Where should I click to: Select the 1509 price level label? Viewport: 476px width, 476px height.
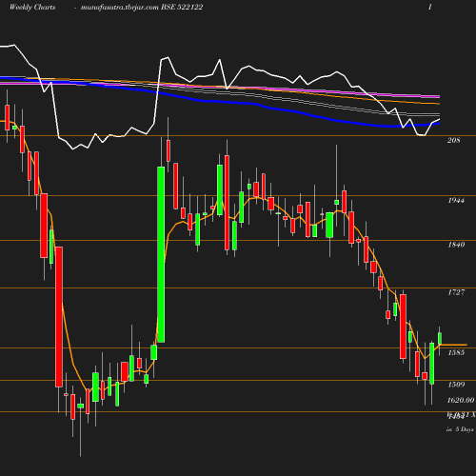pyautogui.click(x=456, y=385)
